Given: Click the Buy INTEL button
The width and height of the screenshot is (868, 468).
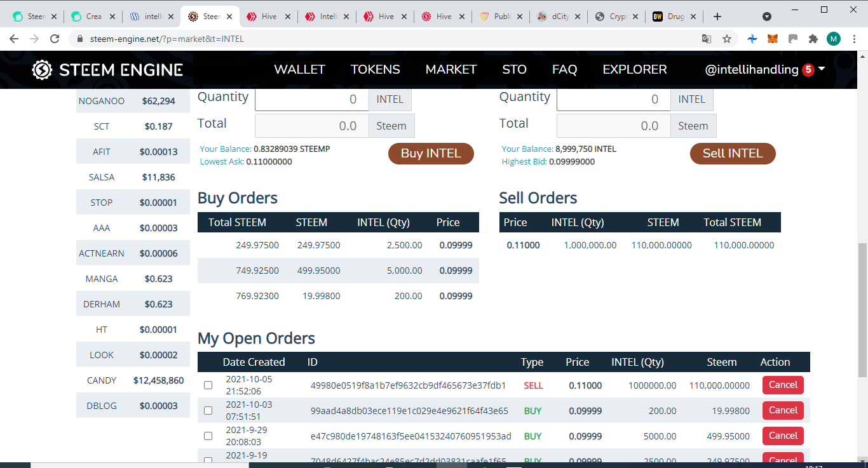Looking at the screenshot, I should click(x=431, y=154).
